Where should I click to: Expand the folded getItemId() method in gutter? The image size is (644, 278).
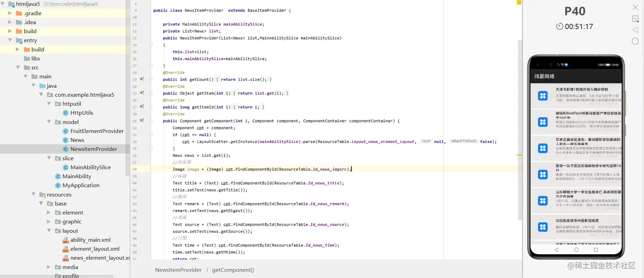(150, 107)
